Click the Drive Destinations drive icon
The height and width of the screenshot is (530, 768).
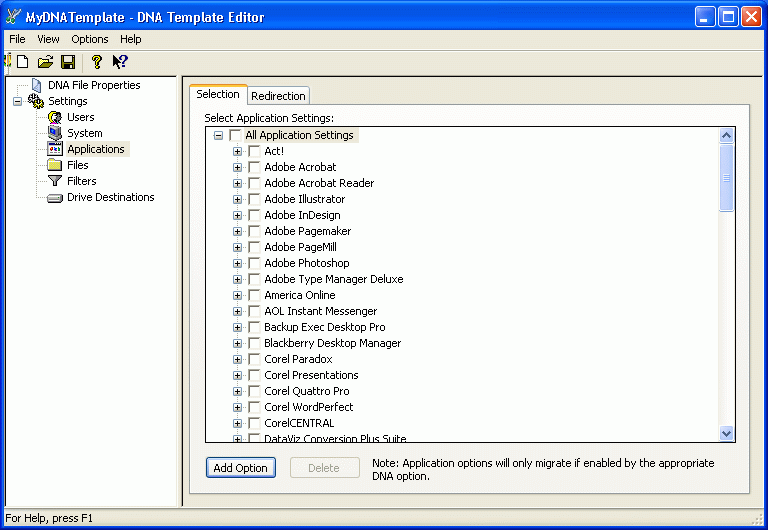click(x=55, y=198)
